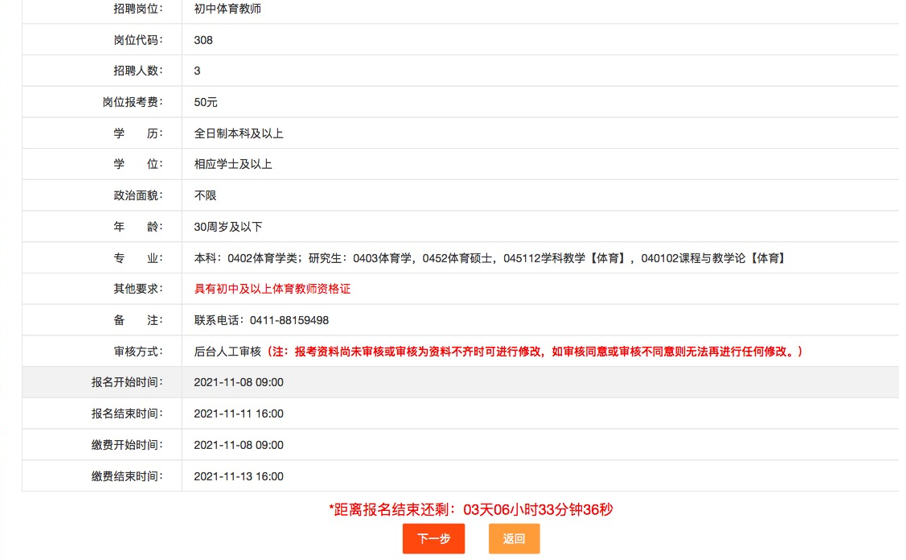Click the 返回 button
906x560 pixels.
click(x=514, y=539)
